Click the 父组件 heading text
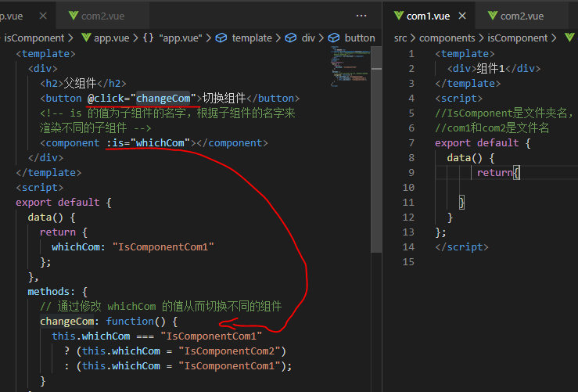This screenshot has width=578, height=392. pyautogui.click(x=80, y=84)
